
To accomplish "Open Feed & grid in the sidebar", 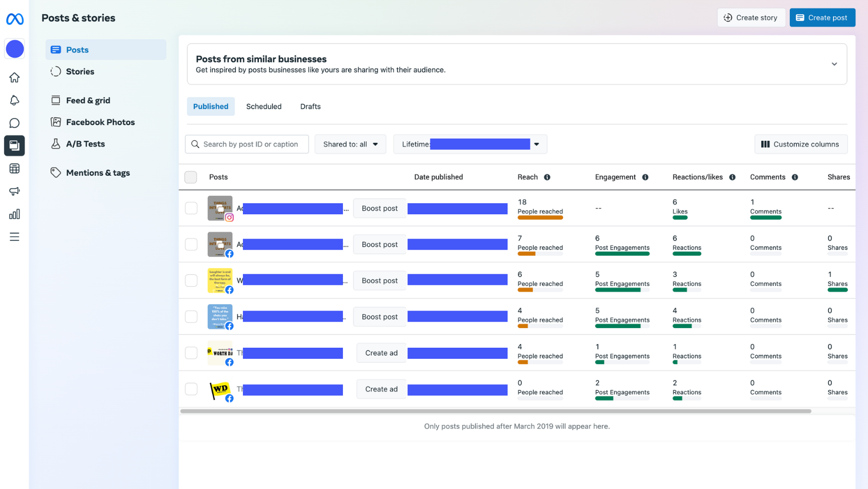I will (106, 100).
